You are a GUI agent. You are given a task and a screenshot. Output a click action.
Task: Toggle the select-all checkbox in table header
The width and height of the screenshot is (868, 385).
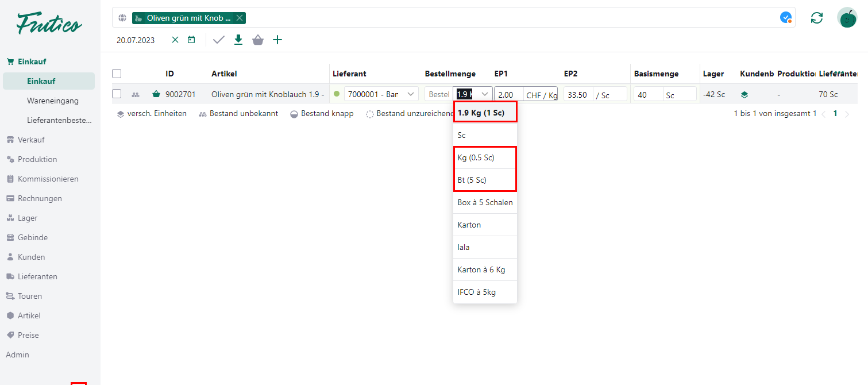pyautogui.click(x=117, y=74)
